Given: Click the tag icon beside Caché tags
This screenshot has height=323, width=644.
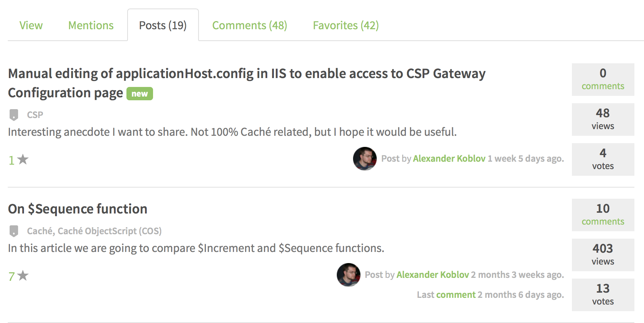Looking at the screenshot, I should pyautogui.click(x=14, y=231).
